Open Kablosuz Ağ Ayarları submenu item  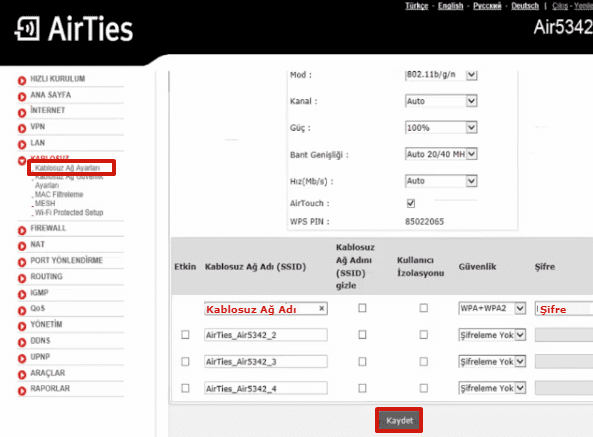67,167
